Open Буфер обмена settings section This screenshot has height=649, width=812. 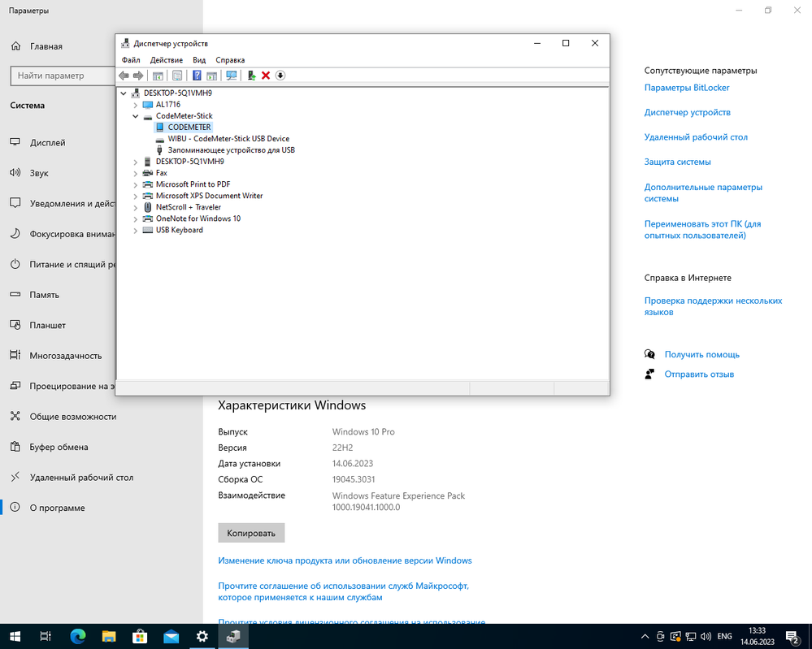59,448
